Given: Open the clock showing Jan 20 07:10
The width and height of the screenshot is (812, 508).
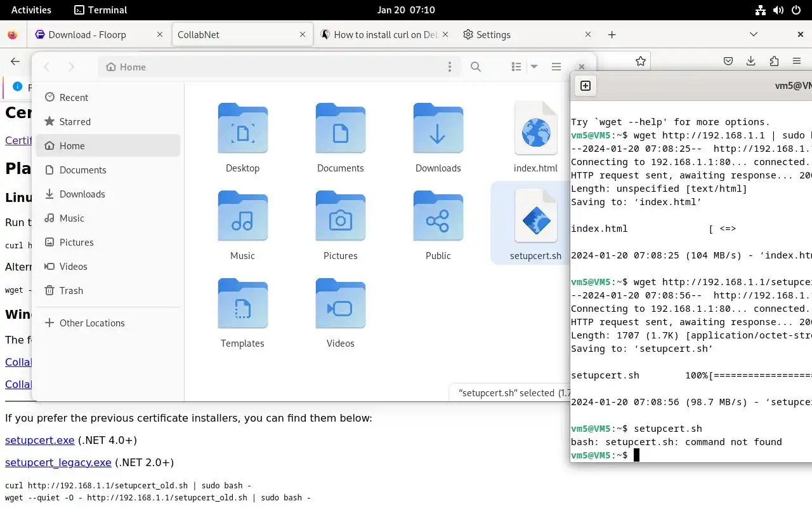Looking at the screenshot, I should coord(406,10).
